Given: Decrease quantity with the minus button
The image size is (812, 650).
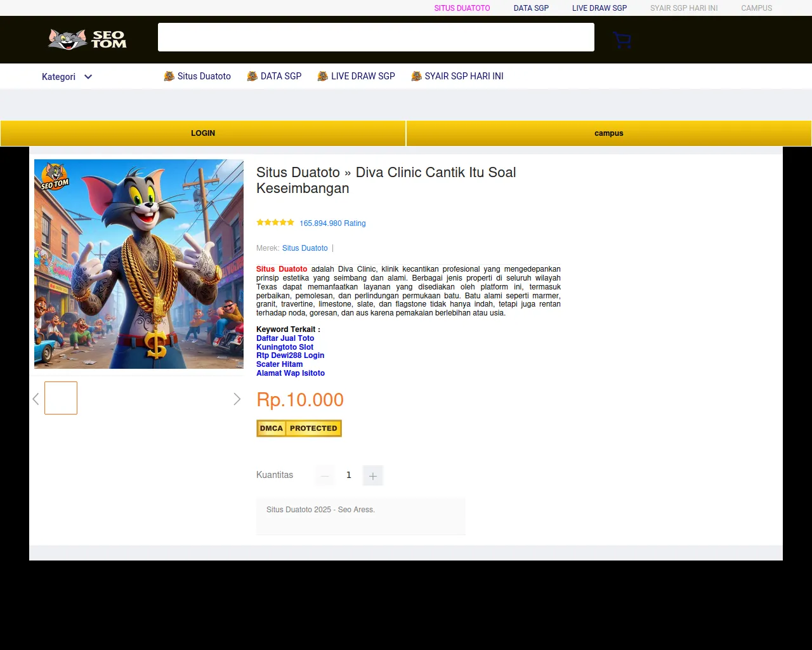Looking at the screenshot, I should point(325,475).
